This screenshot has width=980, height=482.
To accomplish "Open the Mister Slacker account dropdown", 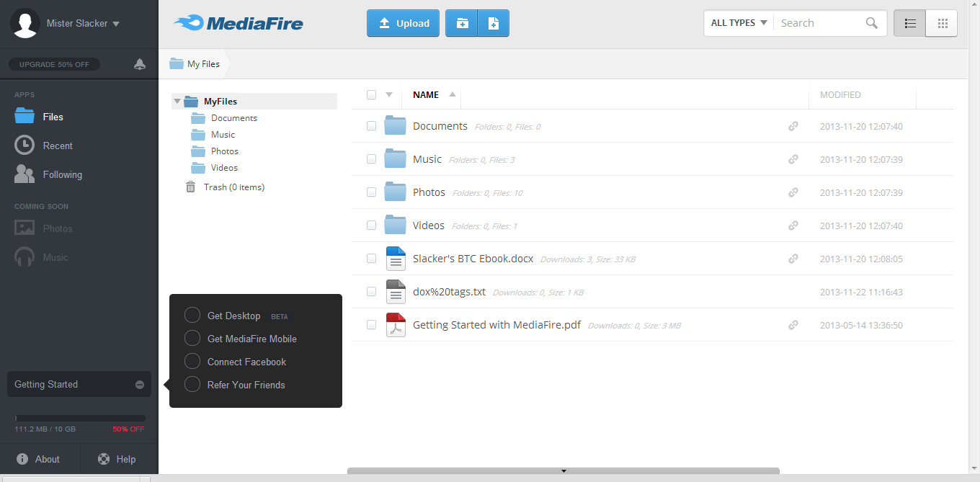I will click(x=83, y=23).
